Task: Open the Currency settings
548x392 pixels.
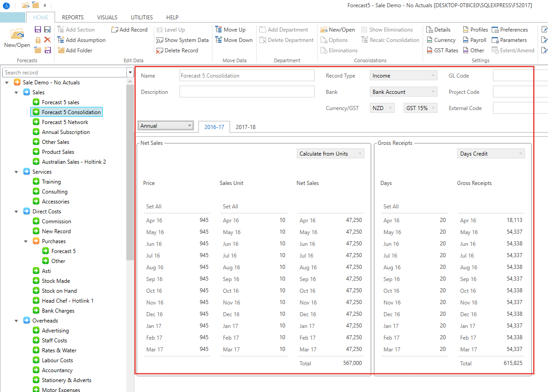Action: 441,40
